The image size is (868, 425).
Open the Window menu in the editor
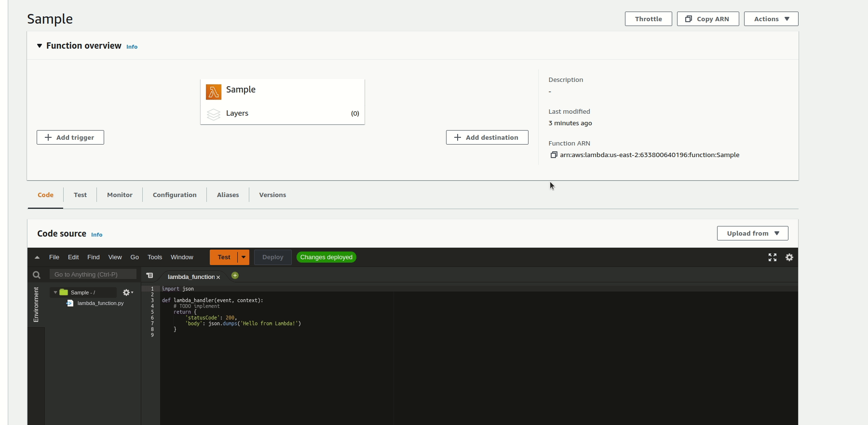point(182,257)
